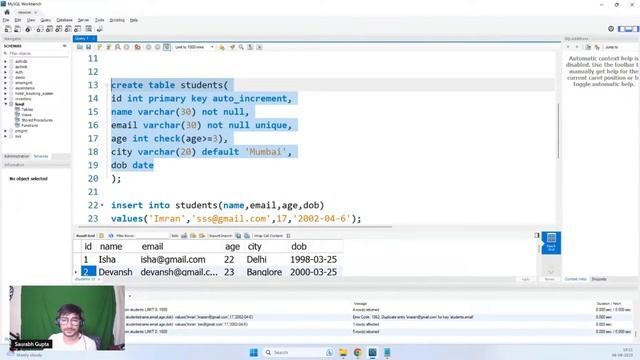Toggle the result side panel button
640x360 pixels.
point(537,236)
